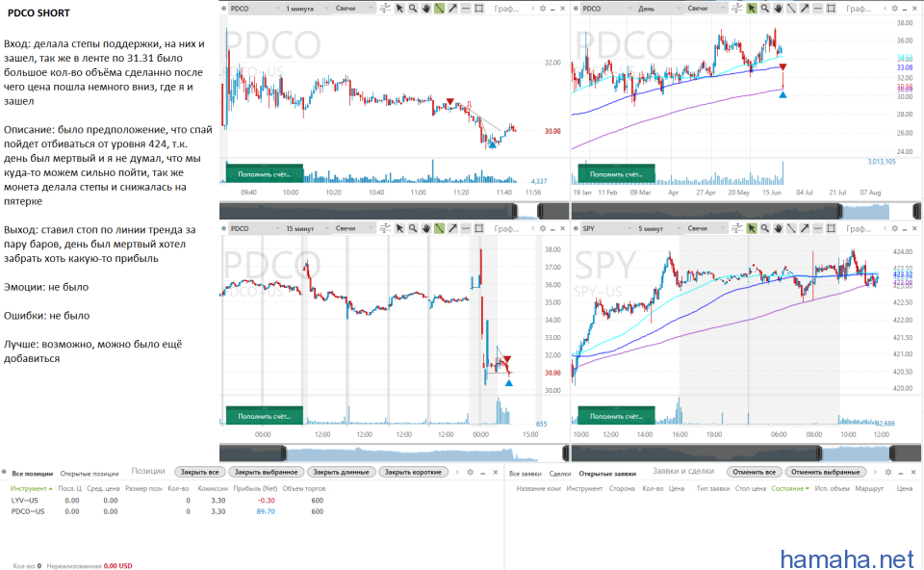The width and height of the screenshot is (924, 570).
Task: Click 'Отменить выбранные' orders button
Action: 825,472
